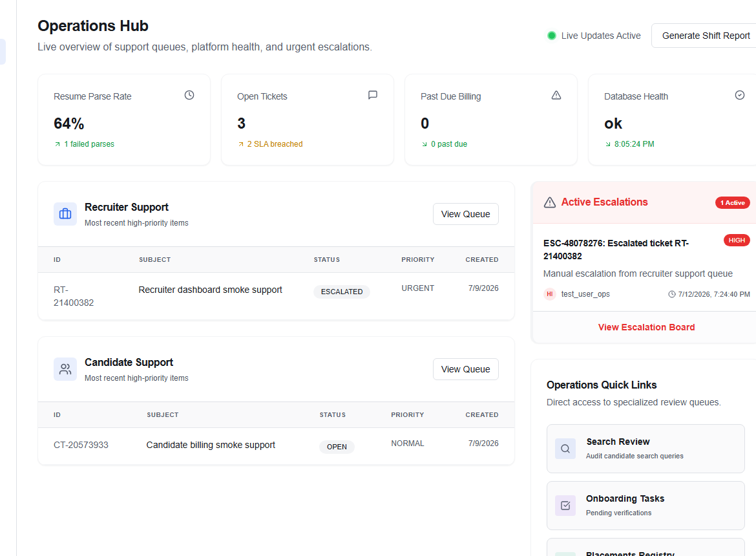Open the Search Review quick link
The image size is (756, 556).
646,449
